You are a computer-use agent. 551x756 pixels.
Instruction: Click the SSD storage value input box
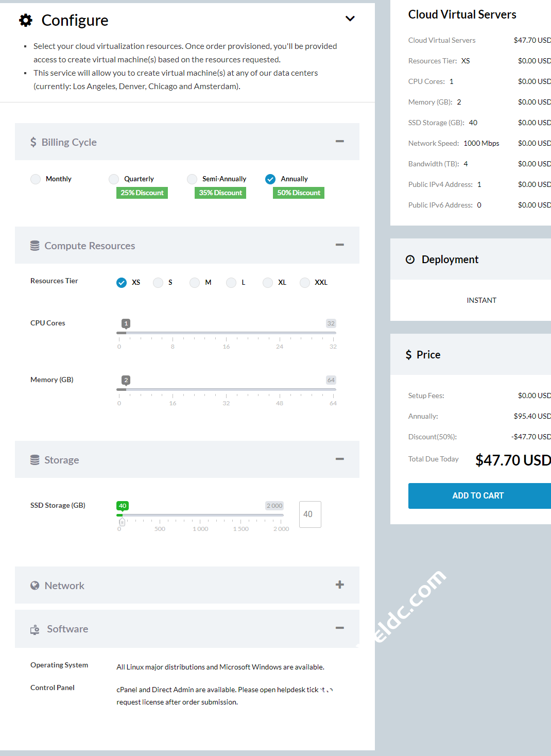point(310,514)
